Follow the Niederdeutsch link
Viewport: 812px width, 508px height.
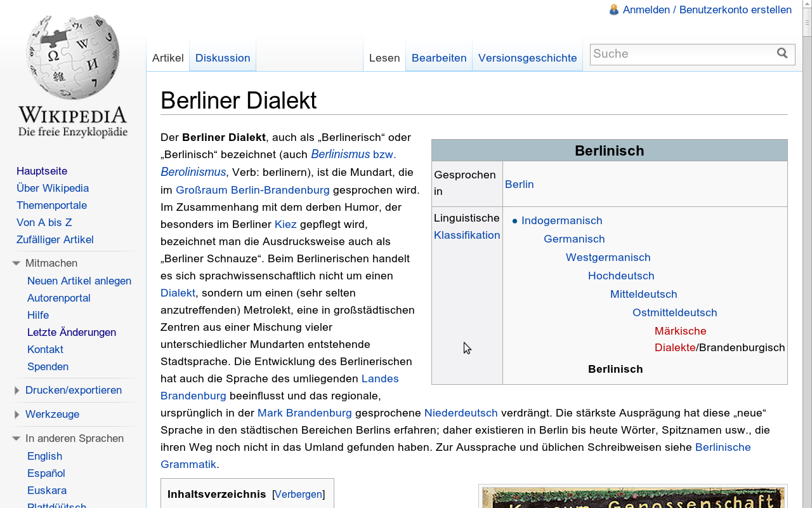(x=461, y=413)
